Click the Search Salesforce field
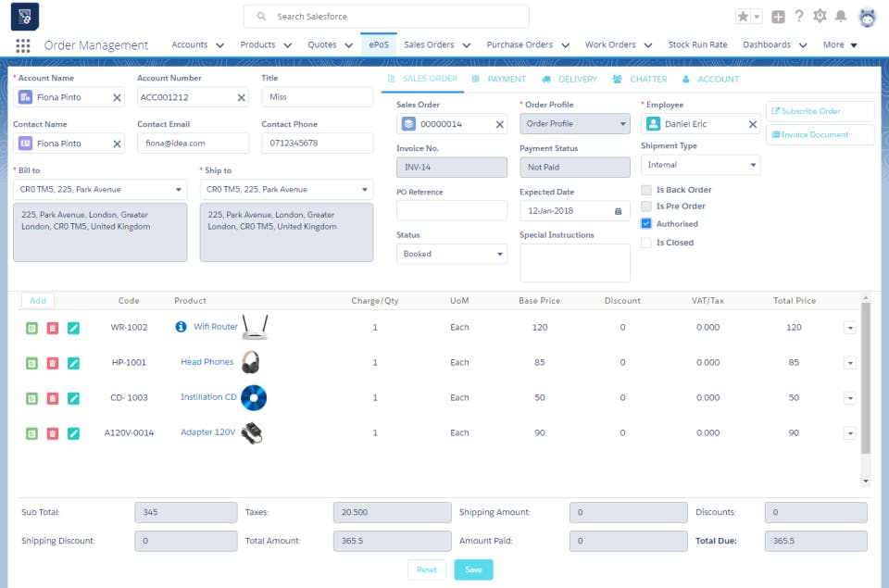This screenshot has height=588, width=889. pyautogui.click(x=386, y=17)
